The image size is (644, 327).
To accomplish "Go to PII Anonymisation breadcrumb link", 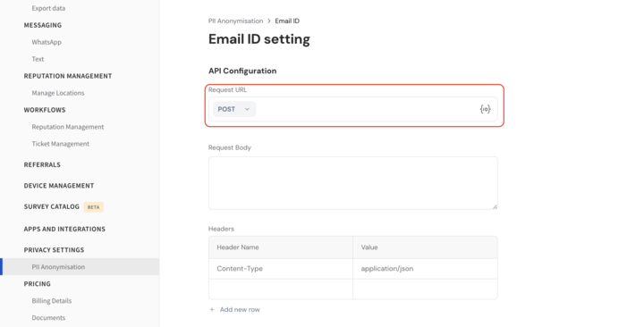I will [x=236, y=21].
